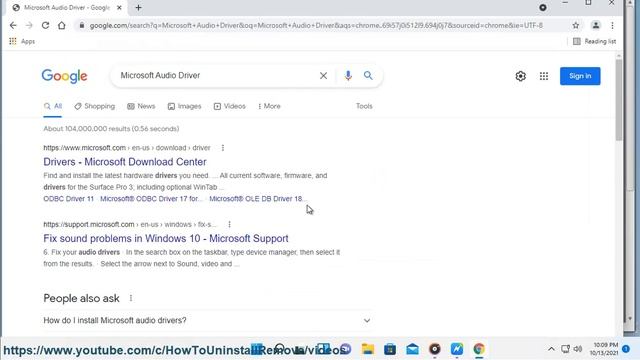Select the All results tab
640x360 pixels.
point(53,106)
